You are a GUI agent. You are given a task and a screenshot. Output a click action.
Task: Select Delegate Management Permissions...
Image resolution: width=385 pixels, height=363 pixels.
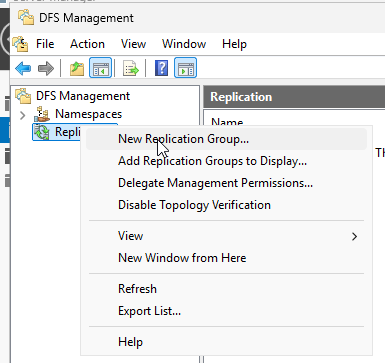tap(226, 183)
